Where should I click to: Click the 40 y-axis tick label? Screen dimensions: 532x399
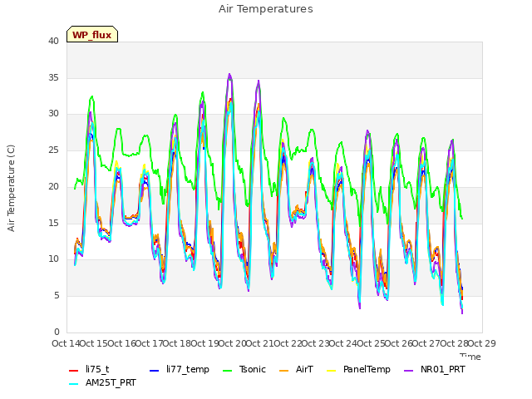pos(53,42)
